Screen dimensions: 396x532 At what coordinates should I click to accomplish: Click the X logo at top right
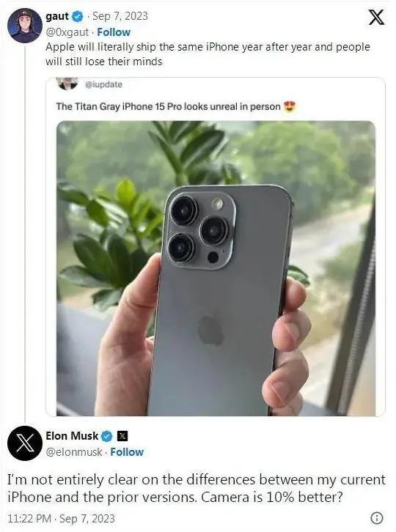[377, 17]
